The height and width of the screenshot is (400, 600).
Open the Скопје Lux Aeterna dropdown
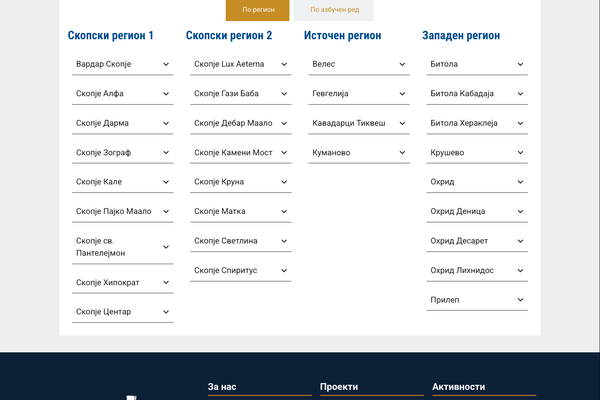pos(240,64)
